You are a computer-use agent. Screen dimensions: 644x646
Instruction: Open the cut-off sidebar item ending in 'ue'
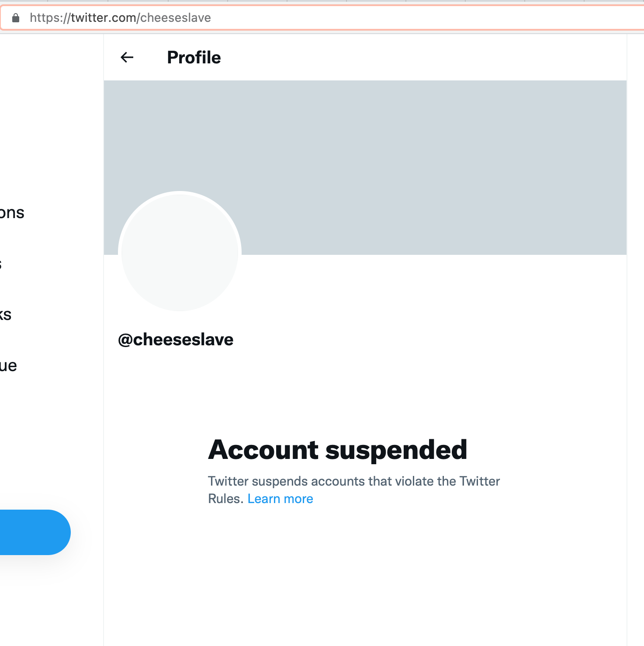[x=8, y=366]
